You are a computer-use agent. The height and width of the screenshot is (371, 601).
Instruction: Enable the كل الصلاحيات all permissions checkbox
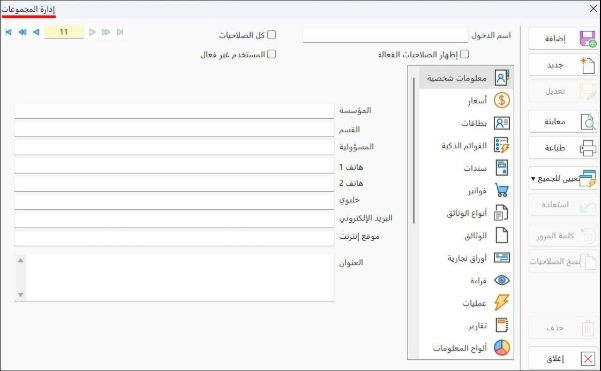(271, 35)
